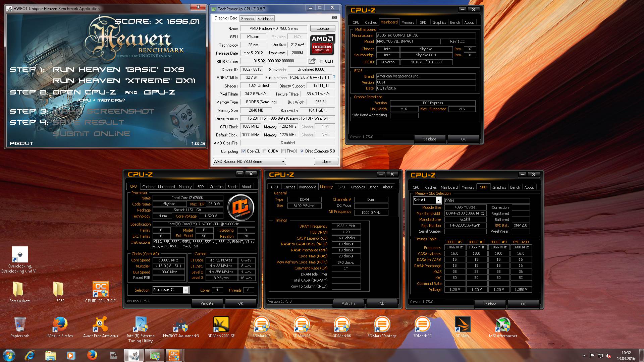
Task: Open 3DMark05 desktop shortcut
Action: 302,327
